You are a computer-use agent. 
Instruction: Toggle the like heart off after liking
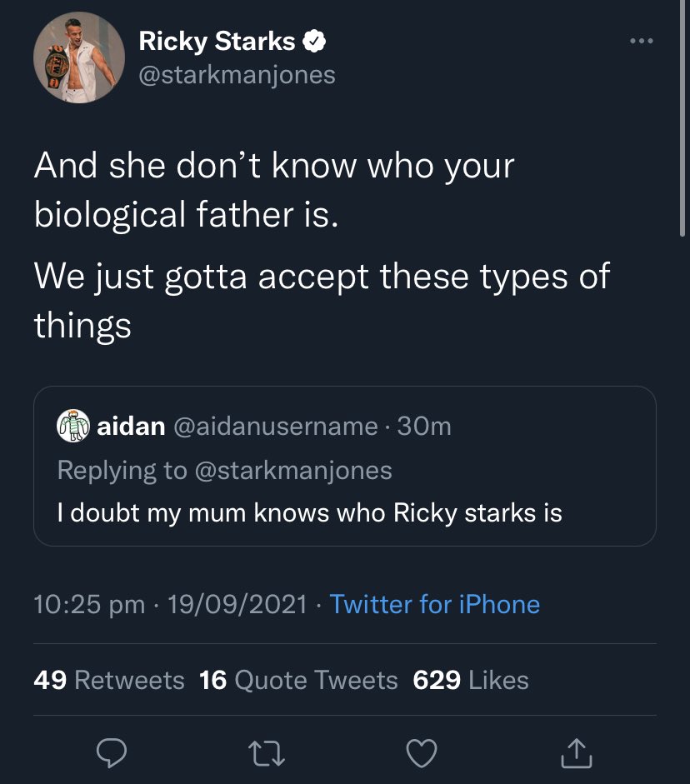pos(422,753)
